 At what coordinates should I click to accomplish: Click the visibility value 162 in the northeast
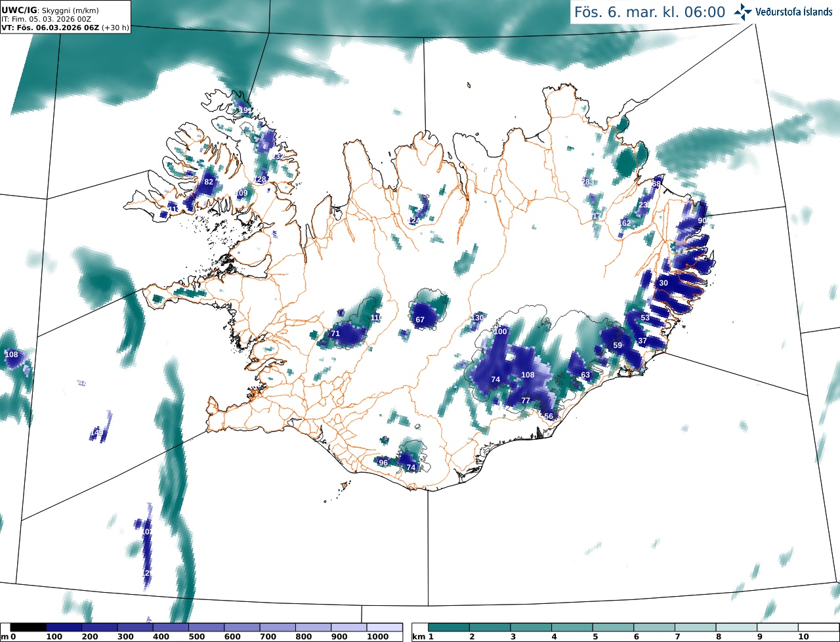pyautogui.click(x=624, y=223)
